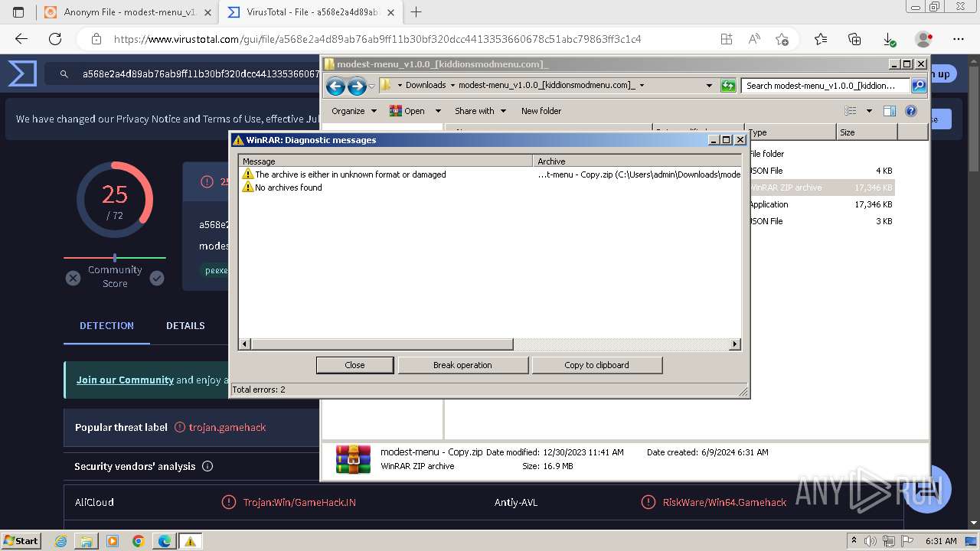Go forward in Explorer window

click(x=357, y=86)
